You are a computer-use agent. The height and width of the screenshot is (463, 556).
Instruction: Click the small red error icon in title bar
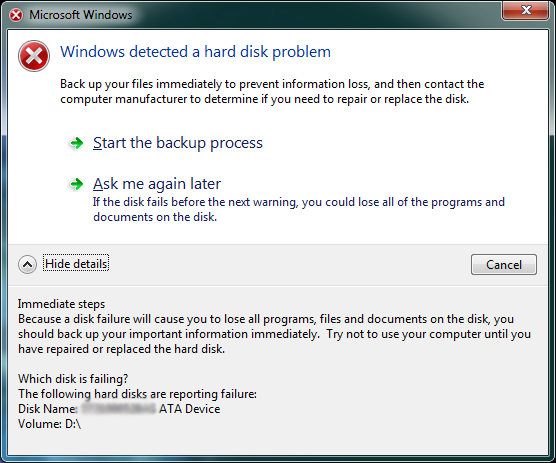16,15
